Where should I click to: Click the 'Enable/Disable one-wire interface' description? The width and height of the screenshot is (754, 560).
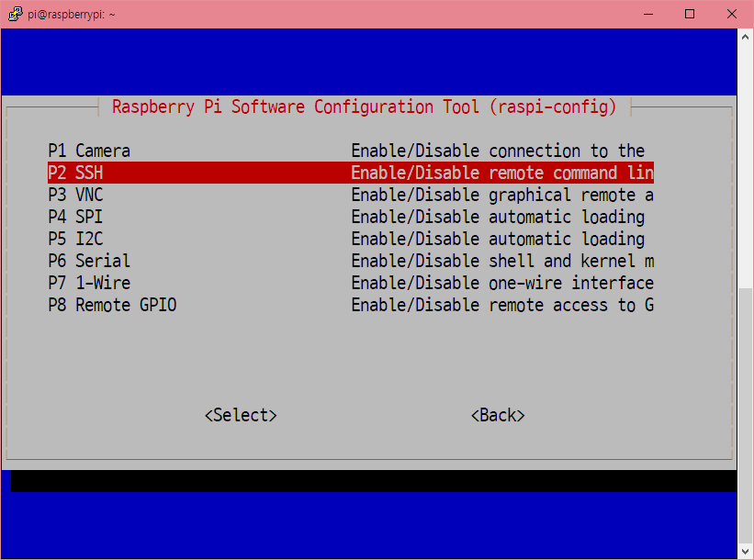tap(502, 283)
